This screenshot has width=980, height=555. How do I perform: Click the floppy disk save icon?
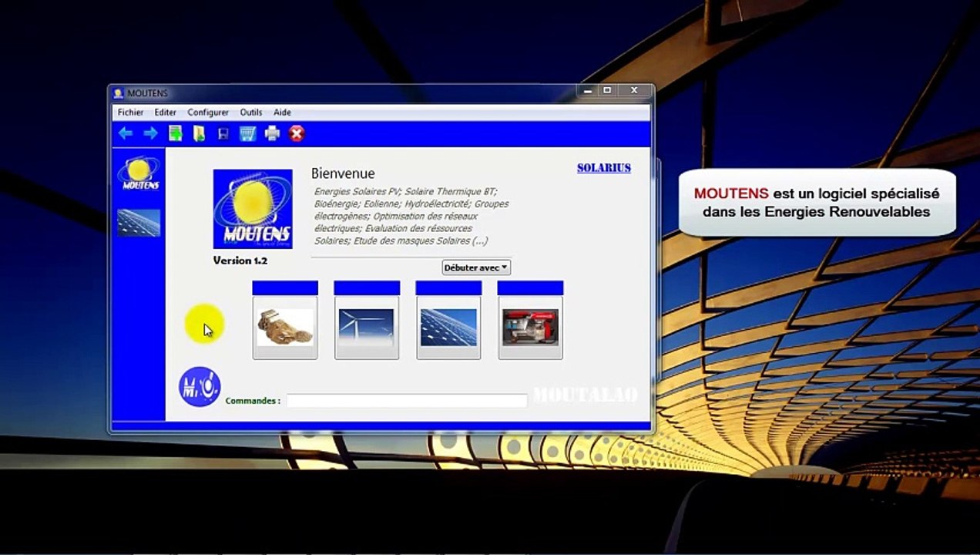pyautogui.click(x=223, y=134)
